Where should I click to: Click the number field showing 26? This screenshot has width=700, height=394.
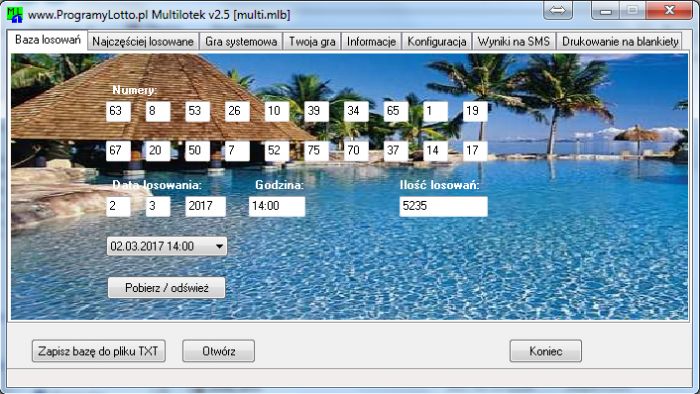pos(238,111)
